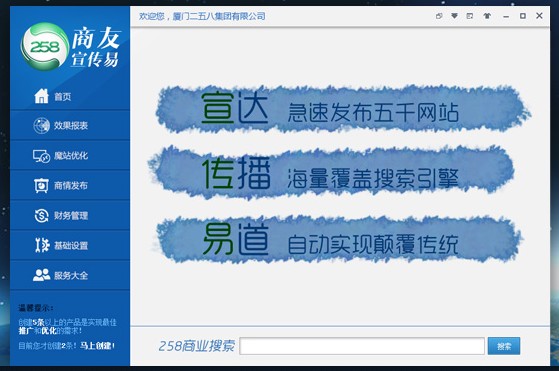Click the radar icon beside 效果报表
The width and height of the screenshot is (559, 371).
click(x=41, y=125)
